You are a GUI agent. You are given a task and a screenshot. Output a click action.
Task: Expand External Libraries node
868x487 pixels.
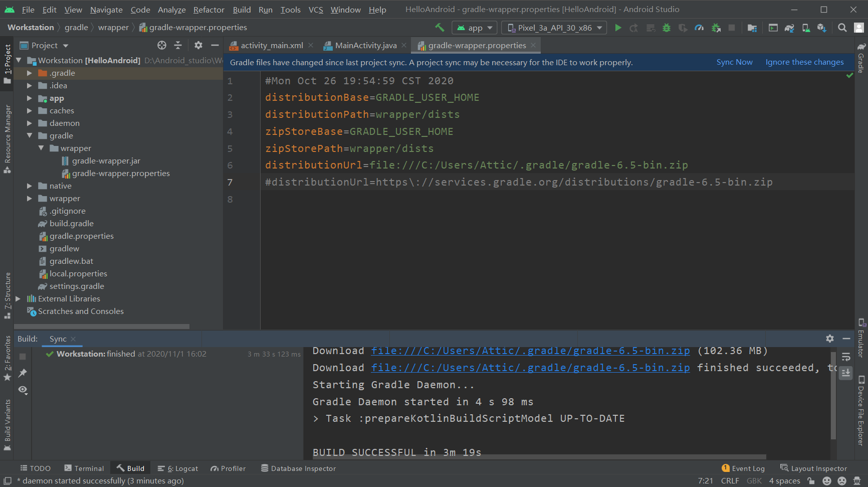18,298
